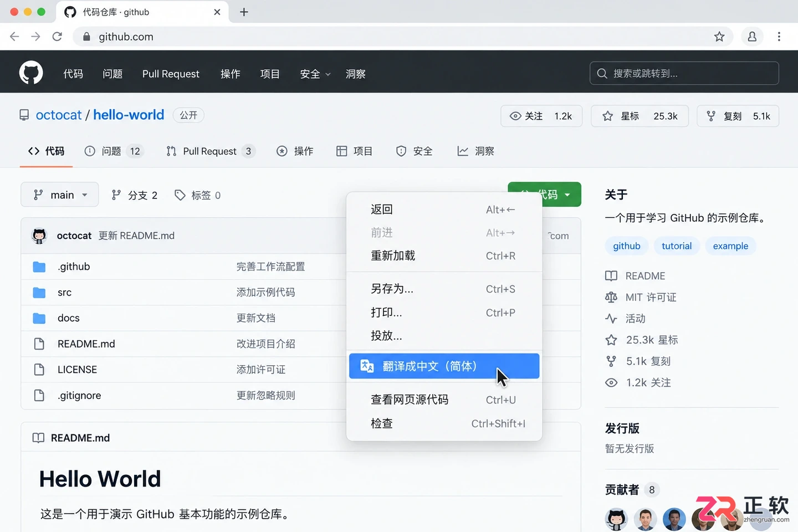
Task: Toggle the 关注 watch button
Action: tap(541, 116)
